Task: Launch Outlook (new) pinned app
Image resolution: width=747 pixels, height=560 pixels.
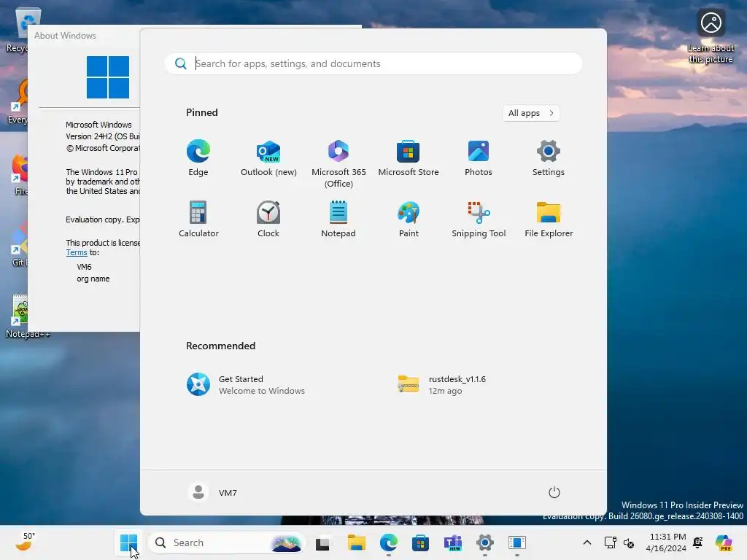Action: click(x=268, y=158)
